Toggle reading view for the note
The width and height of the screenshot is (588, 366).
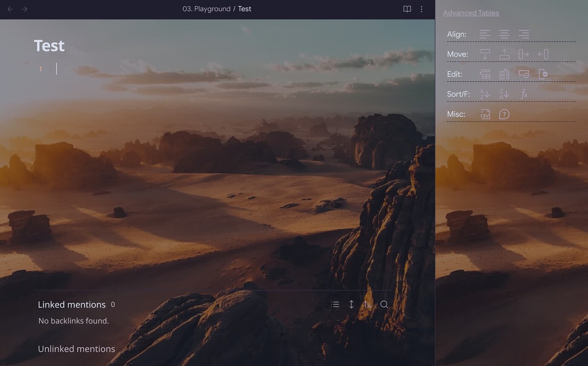pyautogui.click(x=407, y=9)
